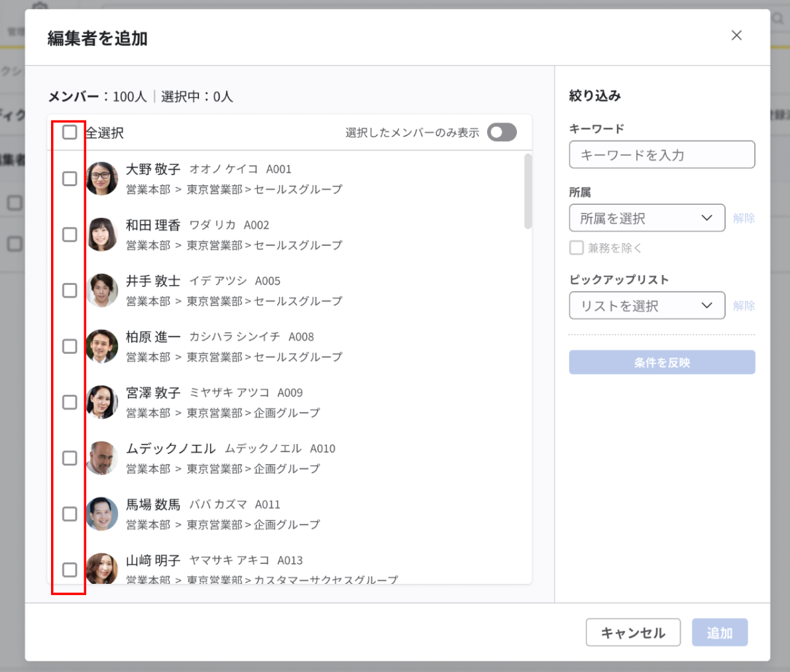
Task: Open the リストを選択 pickup list dropdown
Action: [647, 305]
